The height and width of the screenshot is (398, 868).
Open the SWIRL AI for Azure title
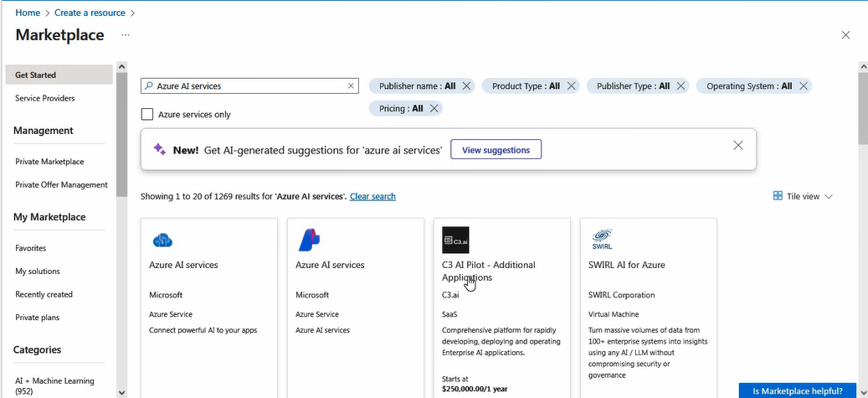click(627, 265)
